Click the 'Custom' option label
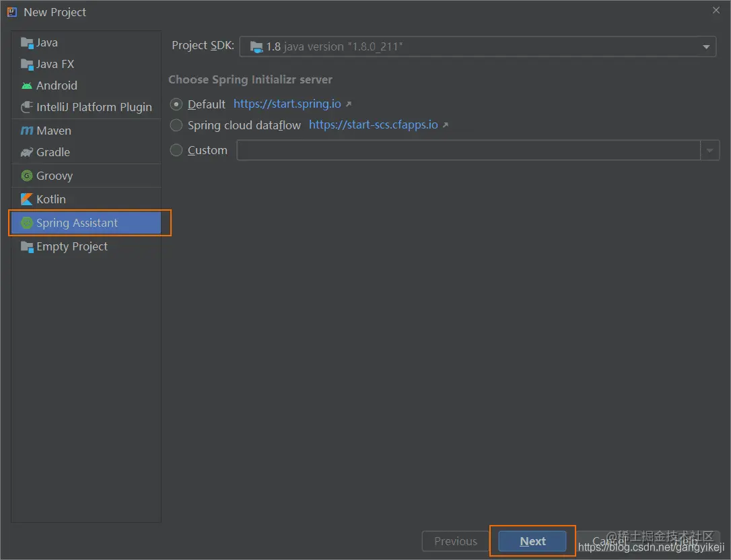This screenshot has width=731, height=560. click(207, 150)
